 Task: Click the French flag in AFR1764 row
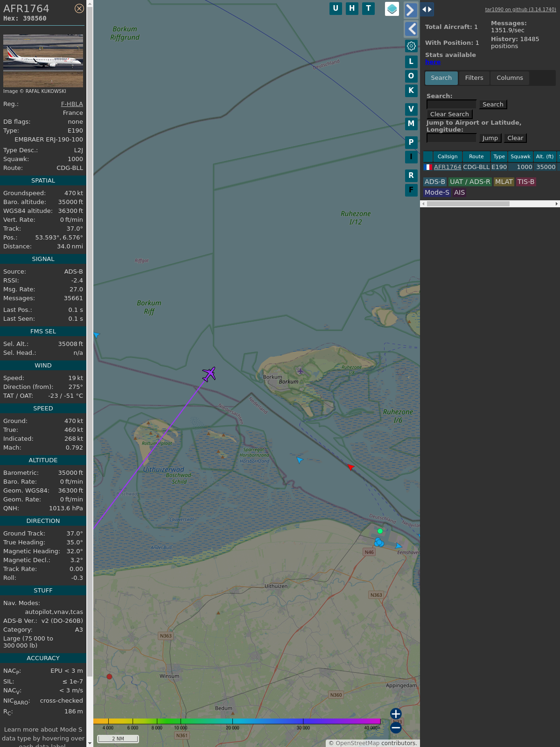coord(428,167)
